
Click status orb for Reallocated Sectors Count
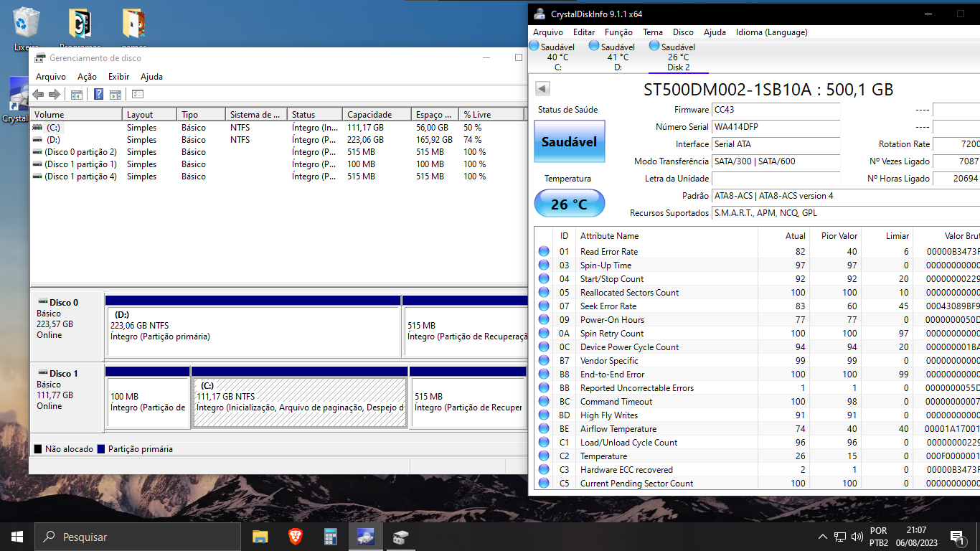(544, 293)
